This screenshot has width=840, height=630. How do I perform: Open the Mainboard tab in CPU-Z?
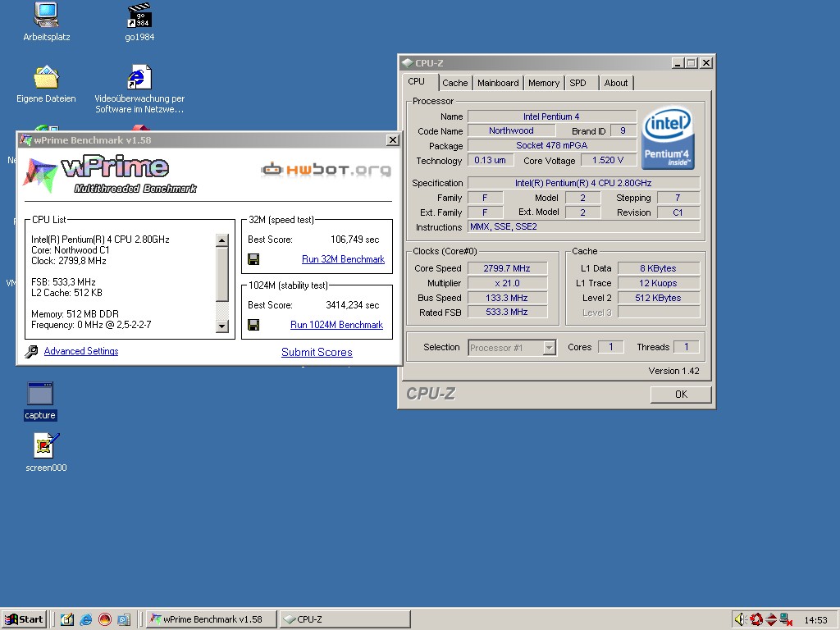[x=498, y=83]
